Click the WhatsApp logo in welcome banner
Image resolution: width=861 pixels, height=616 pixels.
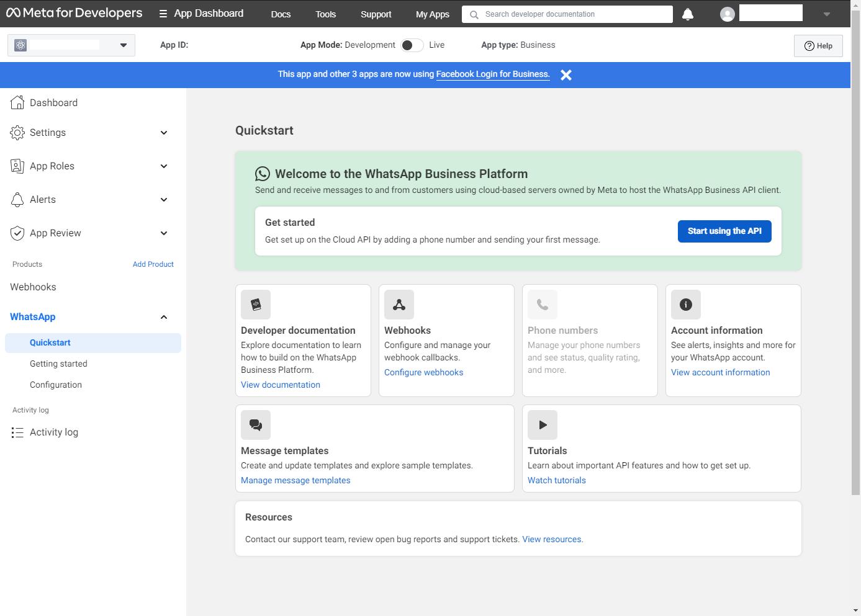click(263, 174)
